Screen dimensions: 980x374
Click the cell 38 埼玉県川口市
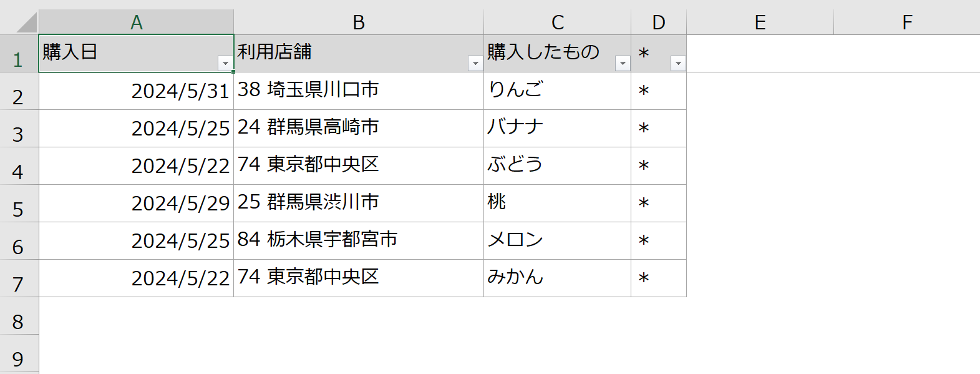359,91
